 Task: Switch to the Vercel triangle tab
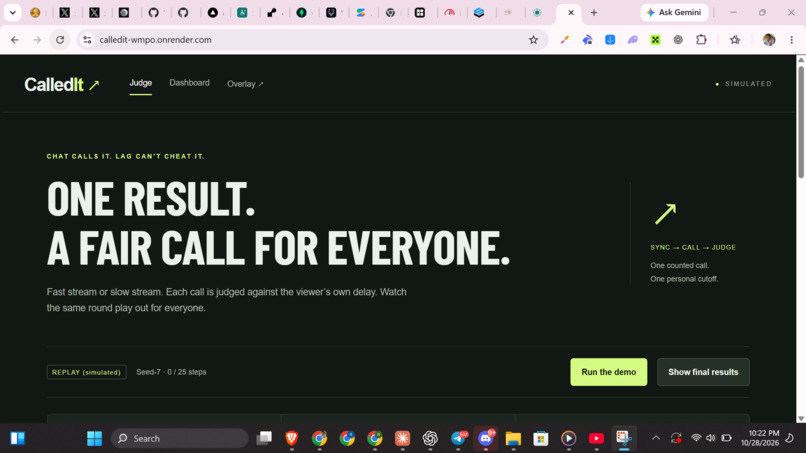click(x=213, y=12)
